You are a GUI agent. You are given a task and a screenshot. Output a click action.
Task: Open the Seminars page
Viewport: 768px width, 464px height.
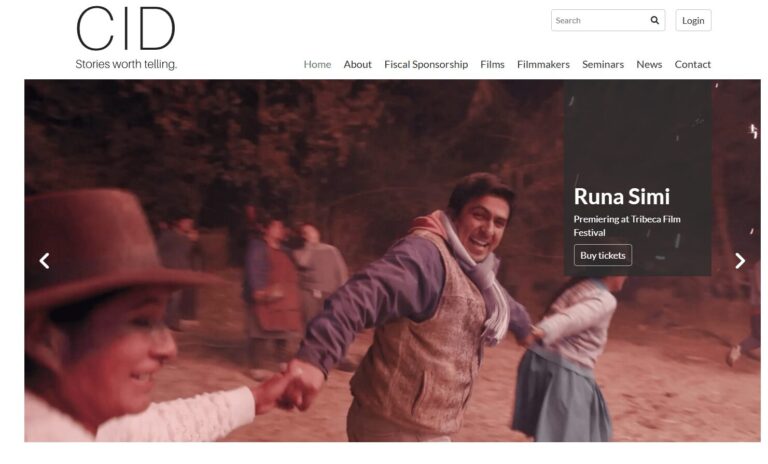coord(603,64)
